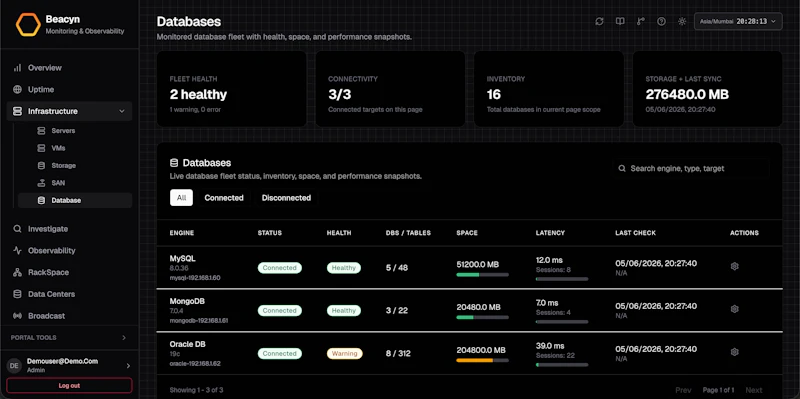Click the Connectivity 3/3 summary card
This screenshot has width=800, height=399.
pyautogui.click(x=390, y=89)
